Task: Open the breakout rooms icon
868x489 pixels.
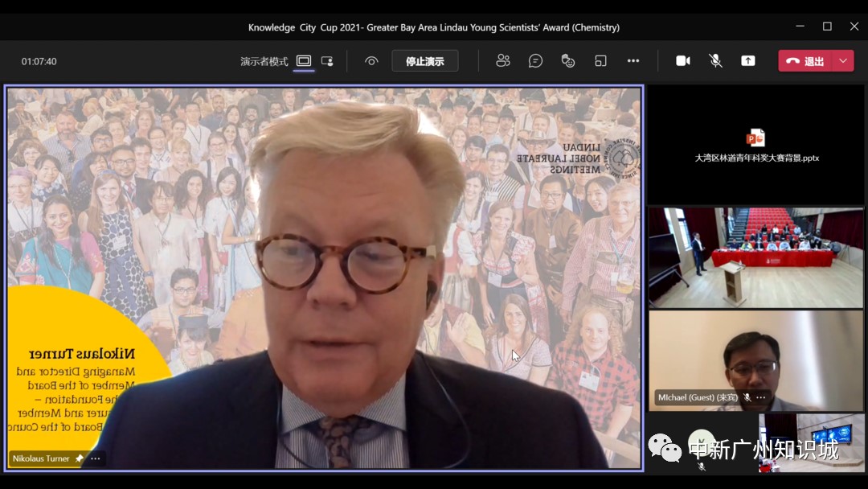Action: point(600,61)
